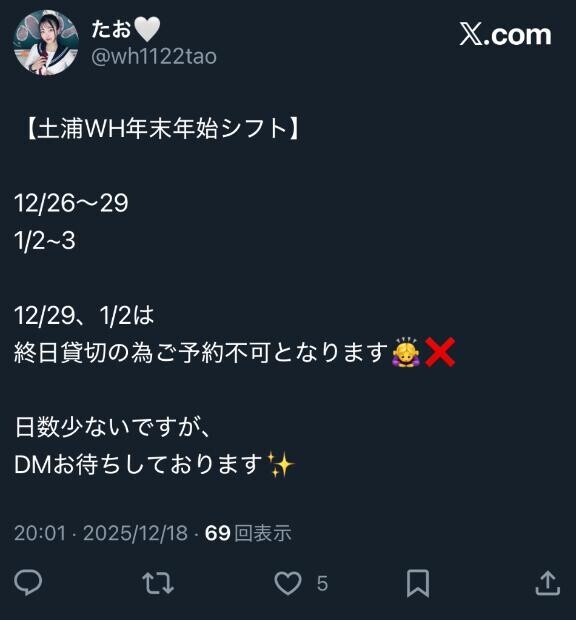Visit the @wh1122tao handle

154,56
